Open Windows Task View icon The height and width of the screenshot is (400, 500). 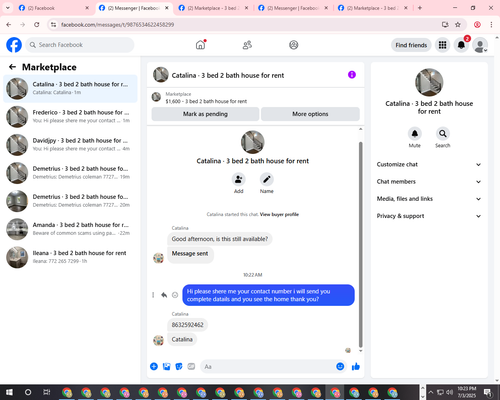[46, 392]
